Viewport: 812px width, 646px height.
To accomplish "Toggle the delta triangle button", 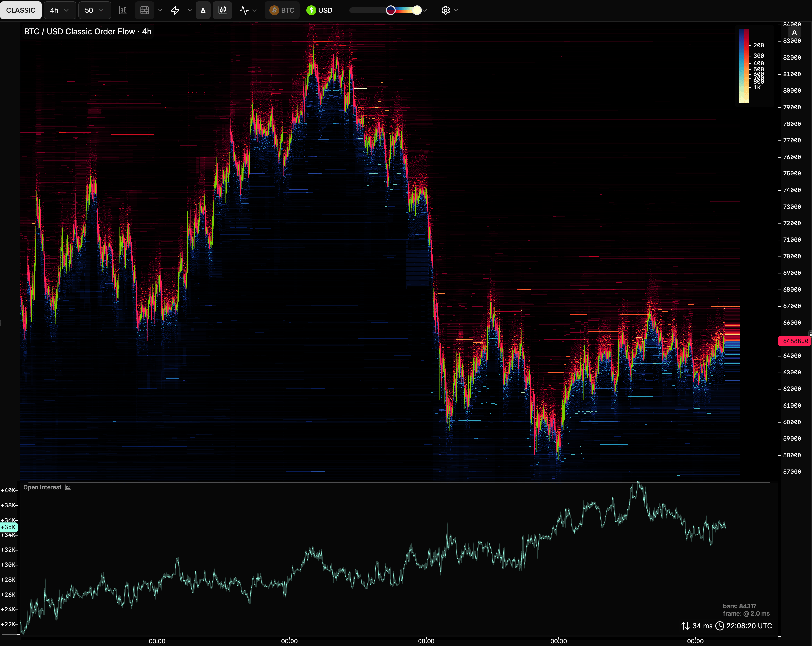I will click(x=203, y=10).
